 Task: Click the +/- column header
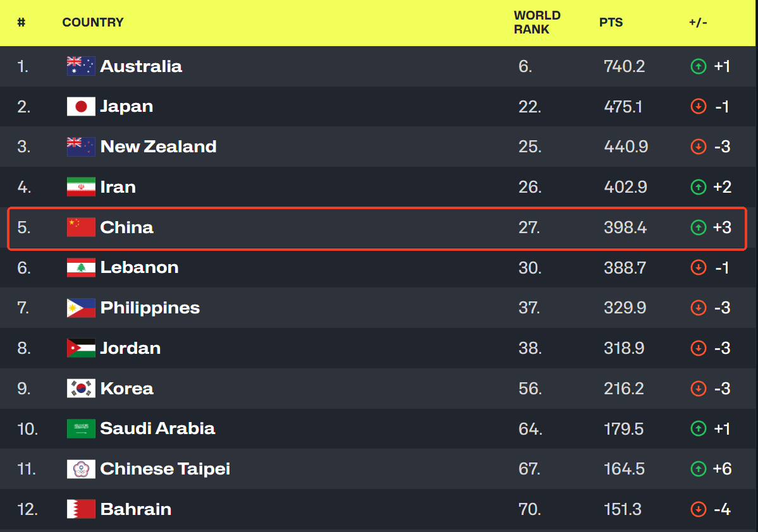coord(698,23)
